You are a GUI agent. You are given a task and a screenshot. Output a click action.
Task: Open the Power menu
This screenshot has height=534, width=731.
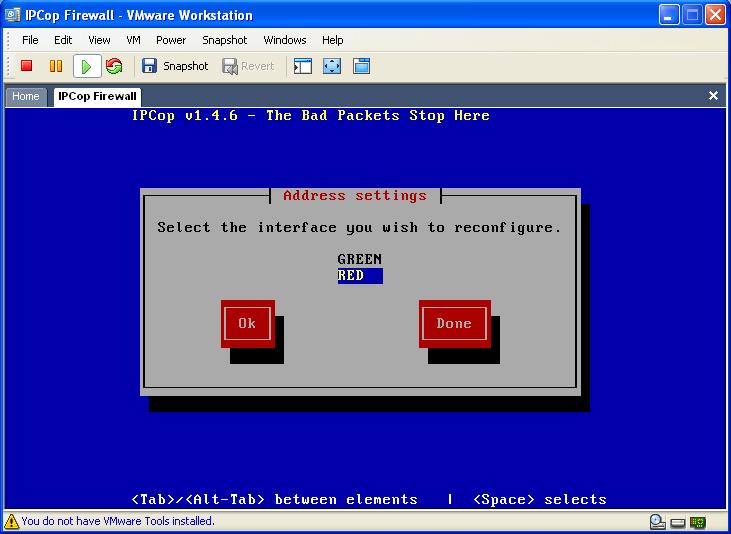[x=171, y=40]
